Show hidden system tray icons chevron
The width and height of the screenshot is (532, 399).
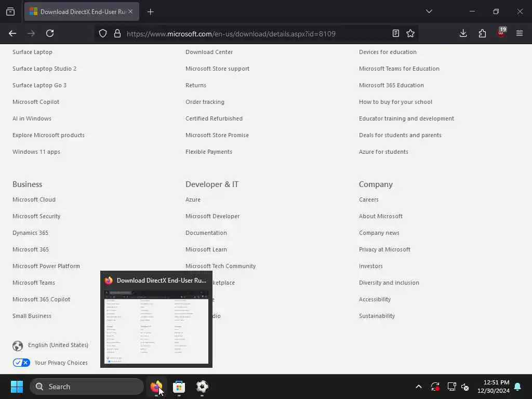point(419,387)
